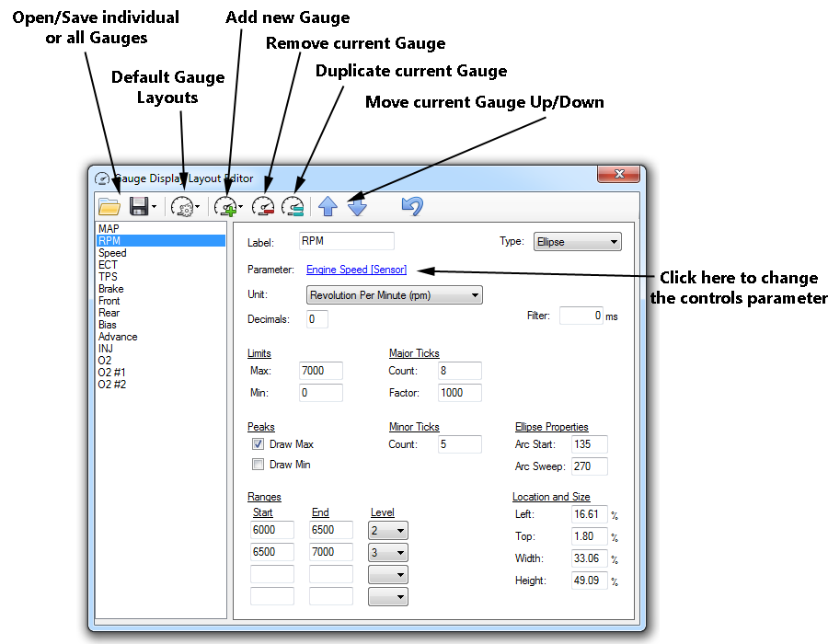Remove gauge using red minus icon
The image size is (828, 644).
point(263,206)
